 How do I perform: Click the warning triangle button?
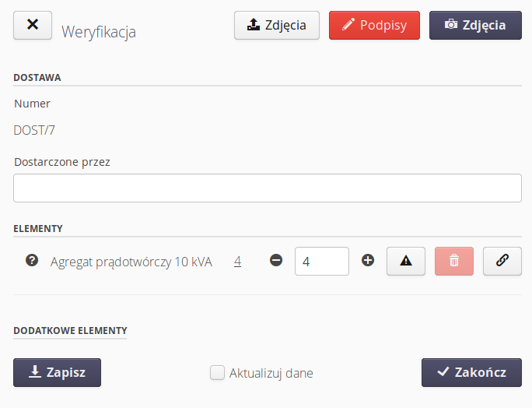point(406,262)
